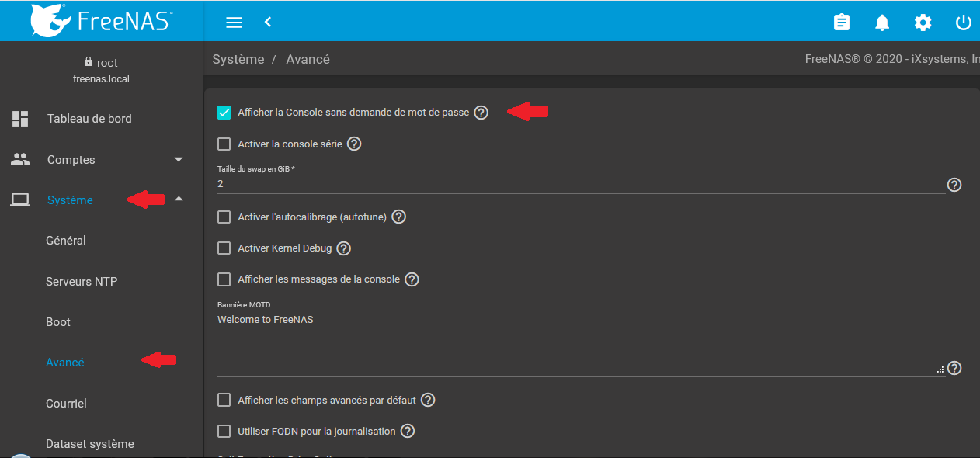Show help for MOTD banner field
The height and width of the screenshot is (458, 980).
tap(954, 368)
